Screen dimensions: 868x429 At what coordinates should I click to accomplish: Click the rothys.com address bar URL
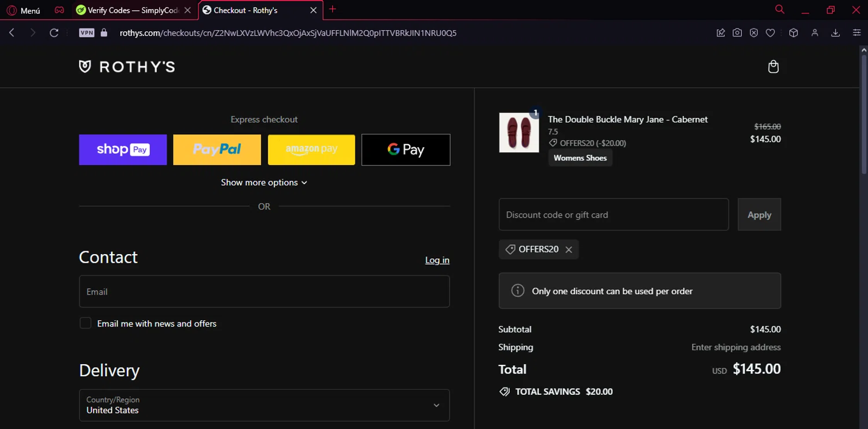click(x=288, y=33)
